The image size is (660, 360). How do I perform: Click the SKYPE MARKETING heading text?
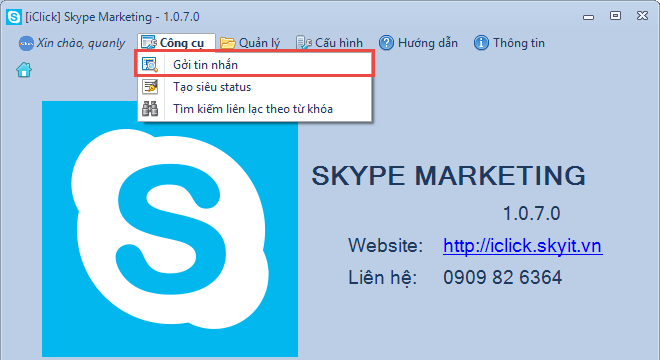pos(448,176)
